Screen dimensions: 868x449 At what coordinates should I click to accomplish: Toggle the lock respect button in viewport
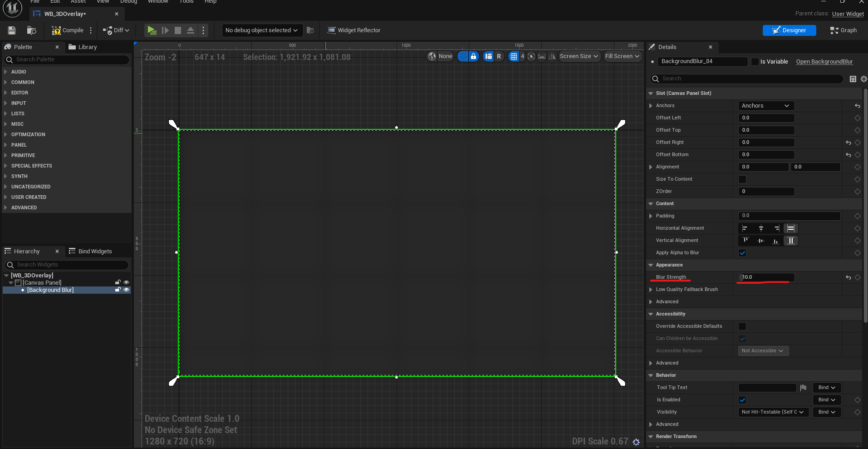(474, 56)
